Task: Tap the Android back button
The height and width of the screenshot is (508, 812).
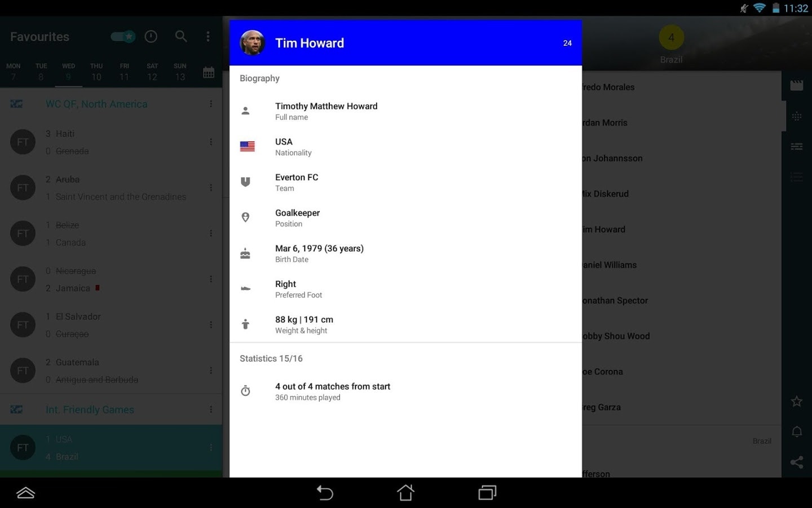Action: pyautogui.click(x=325, y=493)
